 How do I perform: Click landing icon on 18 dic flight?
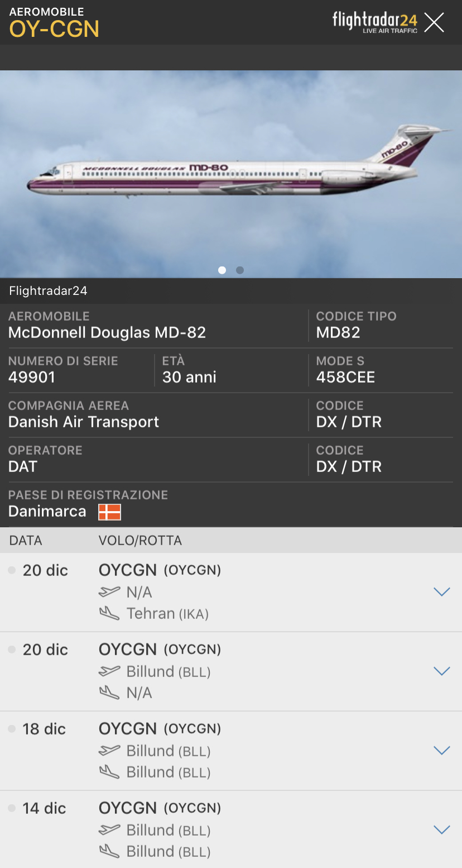tap(109, 772)
